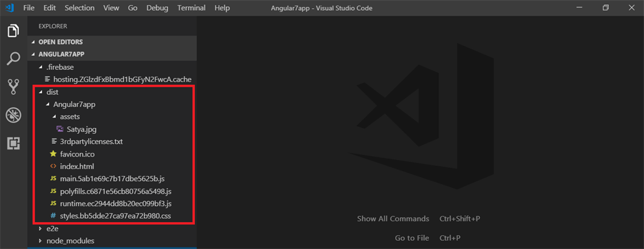Open the Selection menu

click(79, 8)
